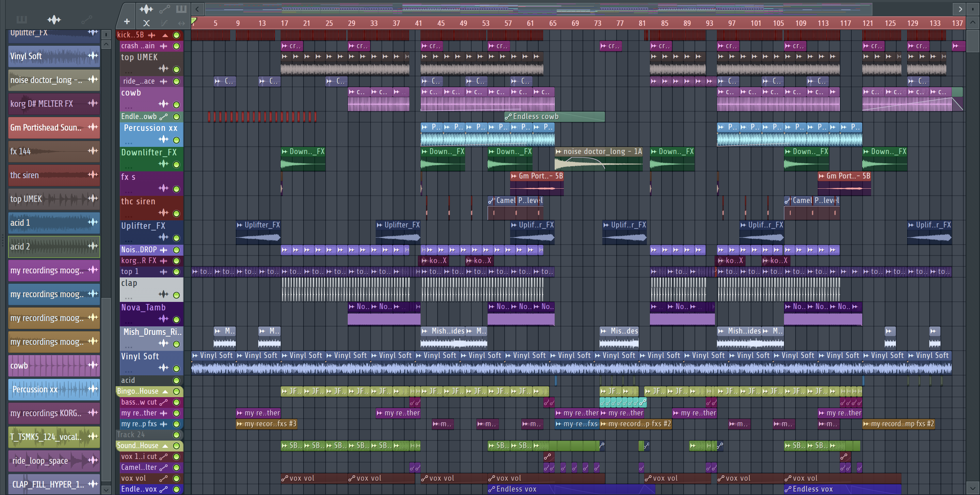Select noise doctor_long picker item
This screenshot has height=495, width=980.
(x=54, y=80)
